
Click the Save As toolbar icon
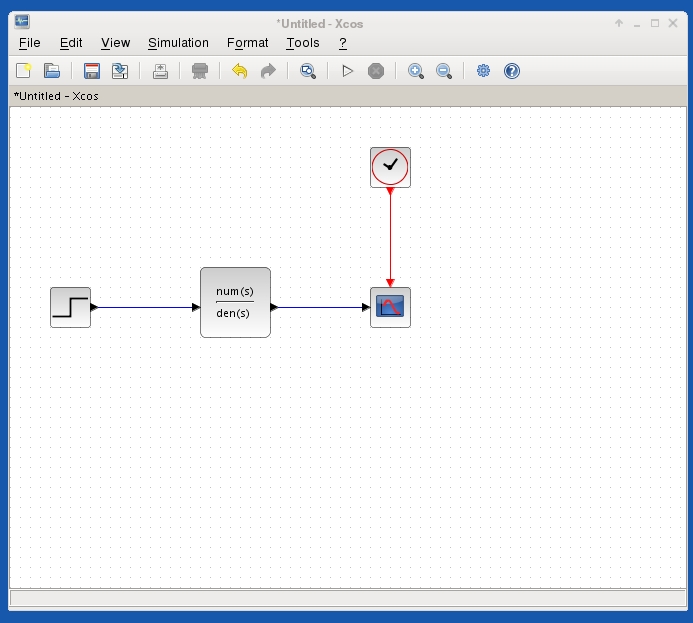pyautogui.click(x=120, y=71)
